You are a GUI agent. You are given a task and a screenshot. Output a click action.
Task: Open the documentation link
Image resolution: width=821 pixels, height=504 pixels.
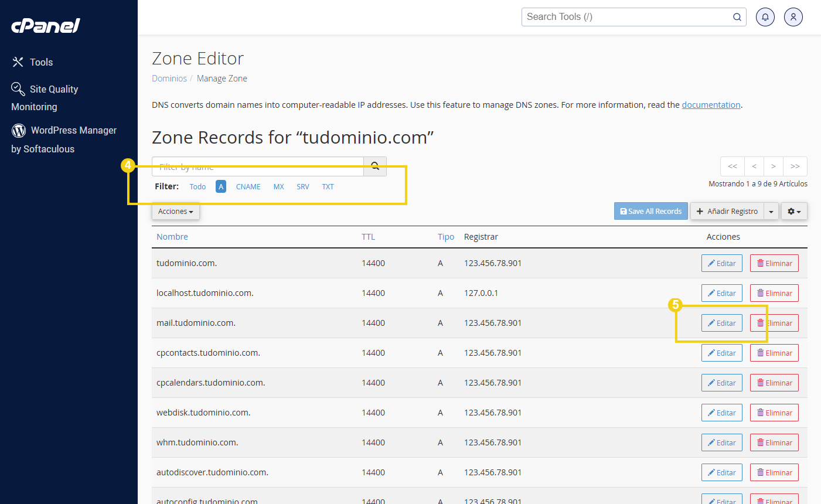pos(711,105)
